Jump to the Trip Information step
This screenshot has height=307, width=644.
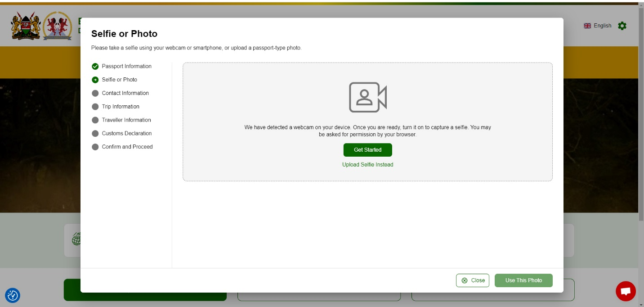tap(121, 107)
